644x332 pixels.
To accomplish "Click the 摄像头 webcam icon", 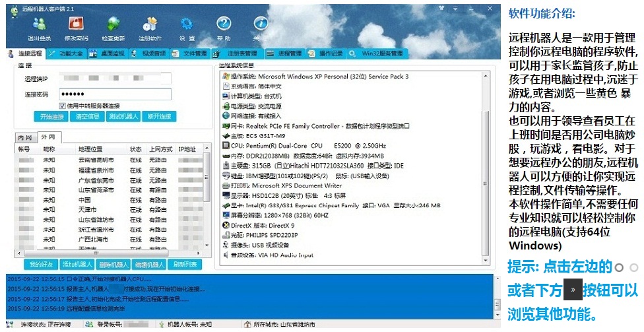I will pyautogui.click(x=226, y=245).
